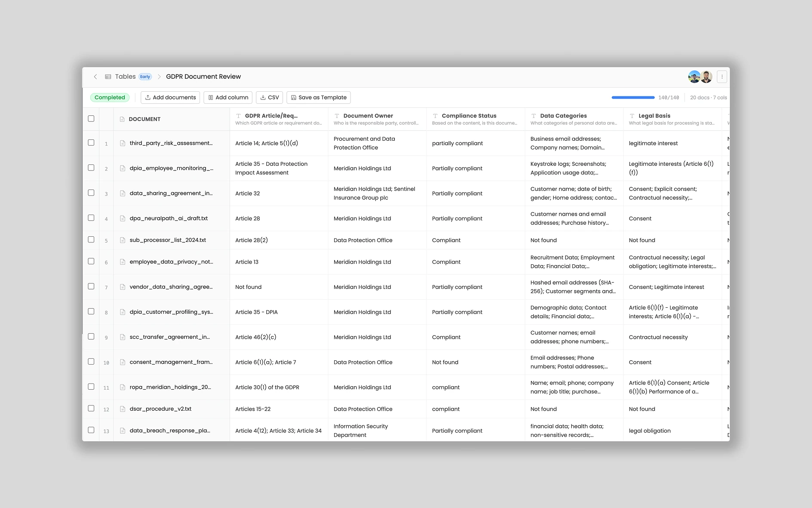This screenshot has height=508, width=812.
Task: Select the GDPR Document Review title
Action: coord(203,76)
